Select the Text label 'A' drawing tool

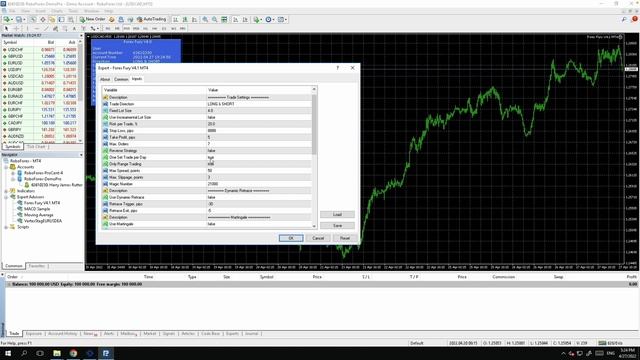[74, 29]
